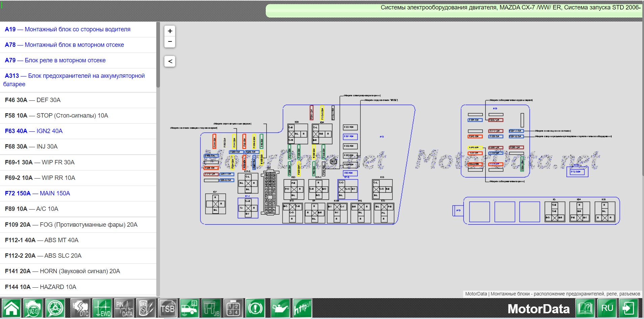
Task: Open the EWD wiring diagrams icon
Action: (102, 308)
